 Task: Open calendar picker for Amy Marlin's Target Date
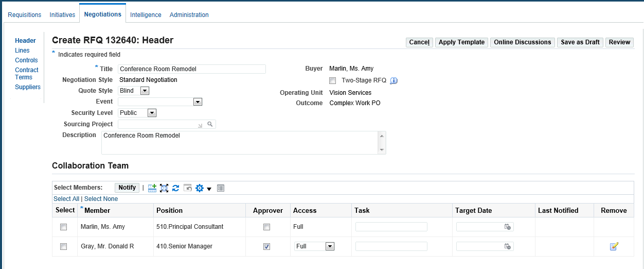[507, 227]
